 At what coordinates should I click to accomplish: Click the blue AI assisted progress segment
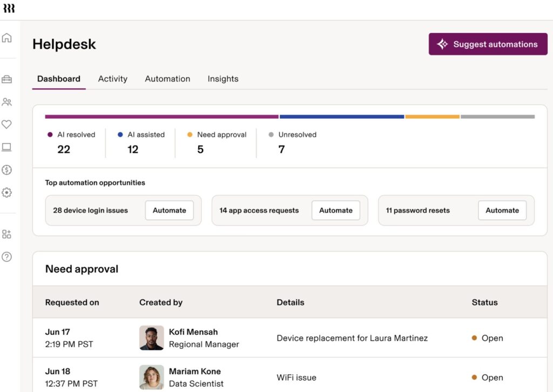point(342,117)
